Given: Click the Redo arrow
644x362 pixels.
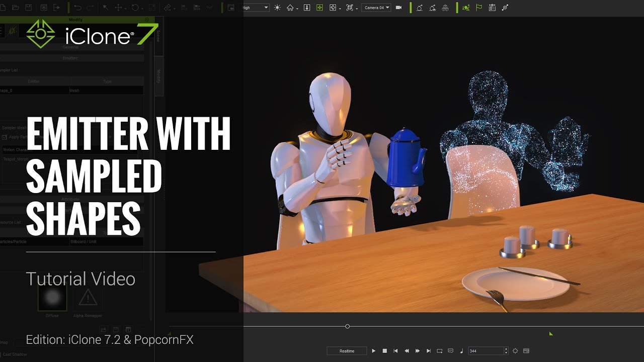Looking at the screenshot, I should 90,8.
